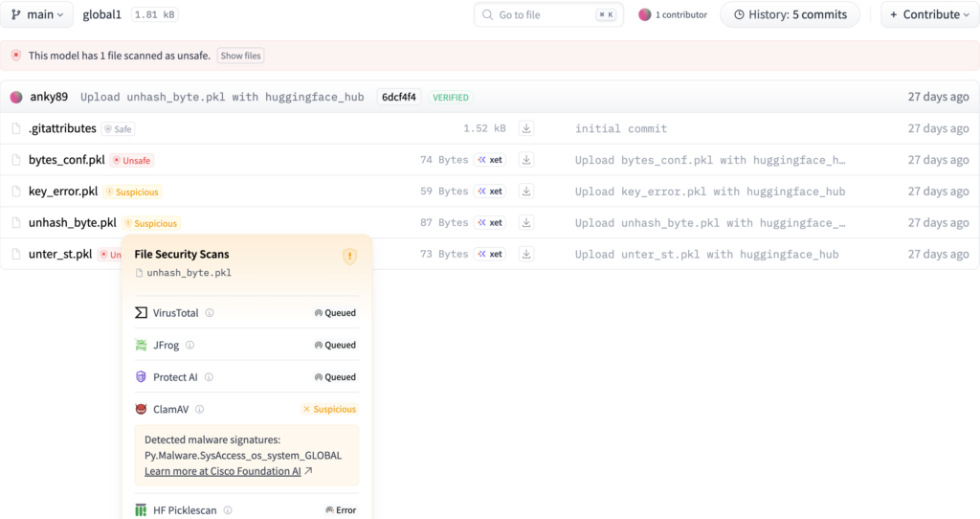Image resolution: width=980 pixels, height=519 pixels.
Task: Click commit hash 6dcf4f4
Action: click(398, 97)
